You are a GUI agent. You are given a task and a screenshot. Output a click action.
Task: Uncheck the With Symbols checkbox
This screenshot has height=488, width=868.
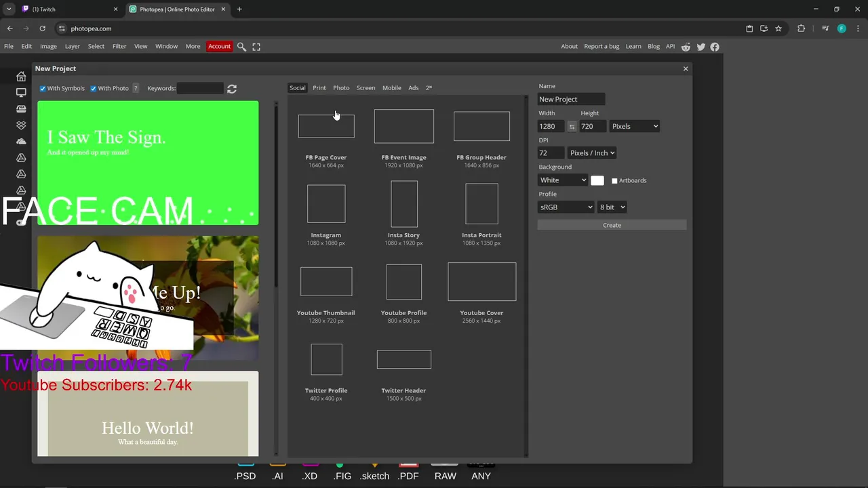[x=43, y=89]
